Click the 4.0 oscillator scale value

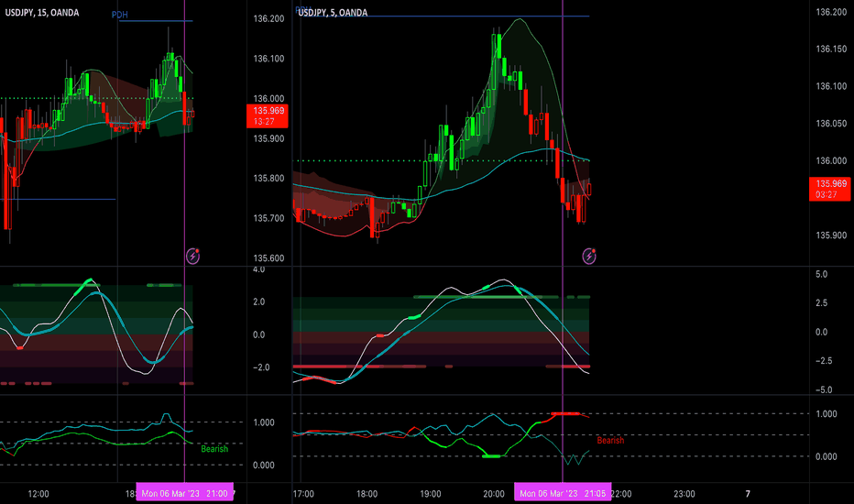[x=259, y=269]
